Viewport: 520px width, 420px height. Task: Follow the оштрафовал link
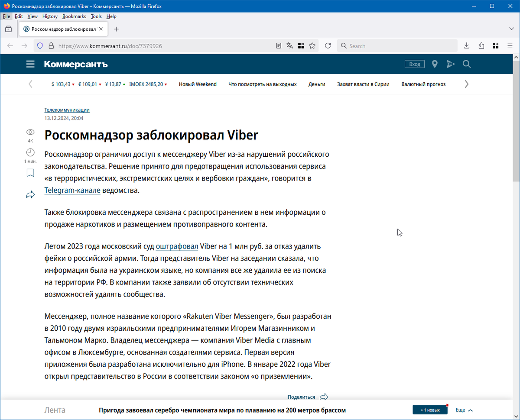(177, 246)
